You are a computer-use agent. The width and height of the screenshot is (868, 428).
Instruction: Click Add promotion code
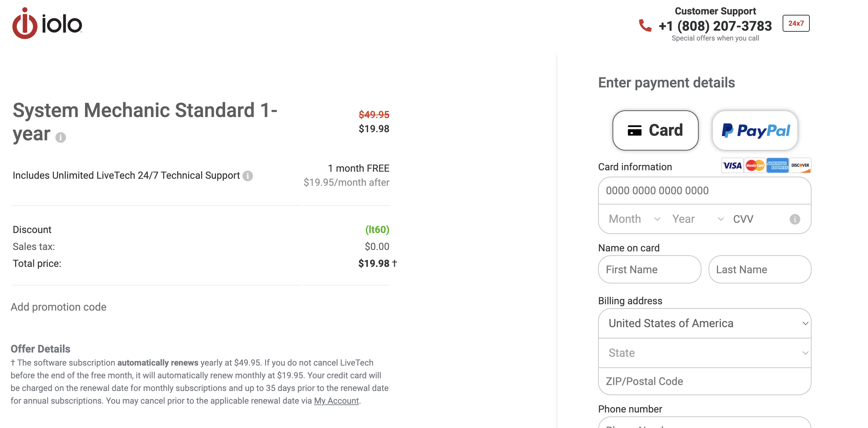point(59,307)
